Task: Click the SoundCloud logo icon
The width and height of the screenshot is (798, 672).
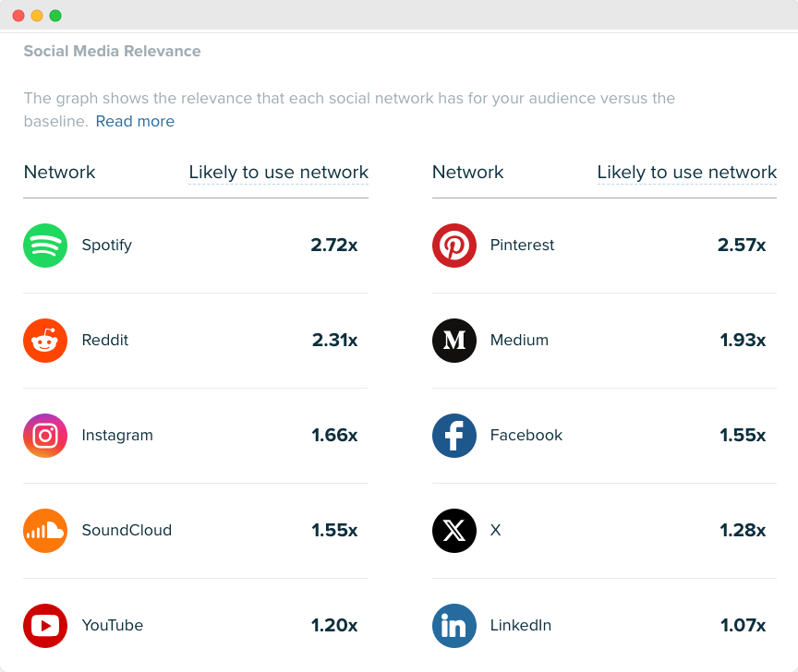Action: pos(45,531)
